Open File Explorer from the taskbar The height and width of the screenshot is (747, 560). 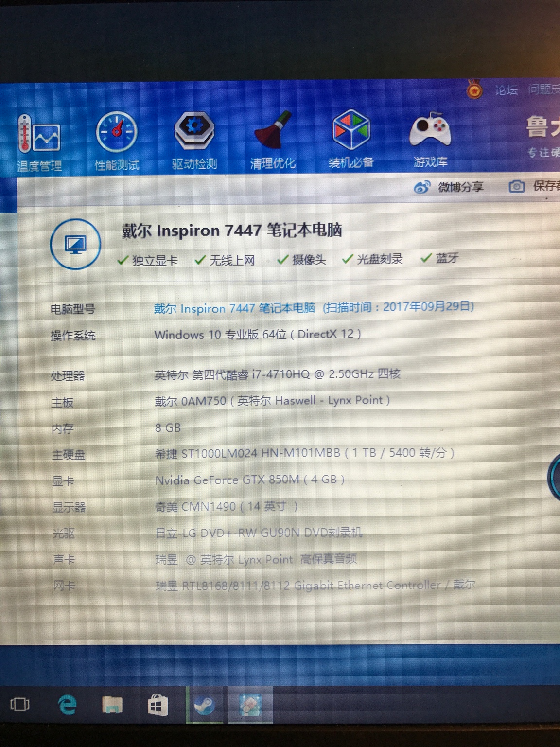[x=112, y=704]
